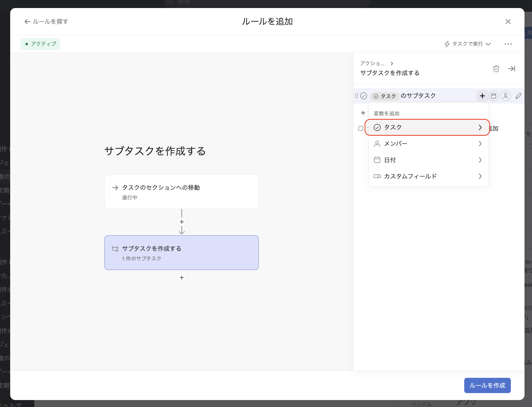Expand the 日付 variable submenu

pos(428,160)
